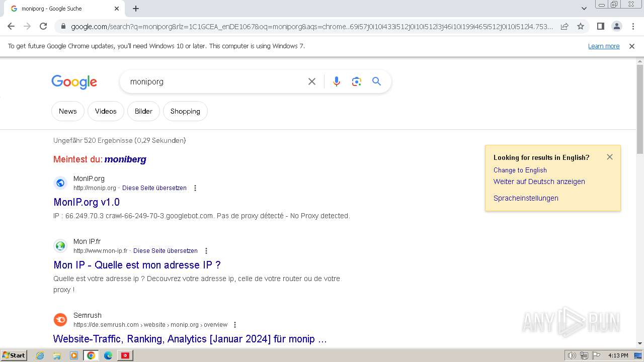The height and width of the screenshot is (362, 644).
Task: Filter results by News
Action: (x=68, y=111)
